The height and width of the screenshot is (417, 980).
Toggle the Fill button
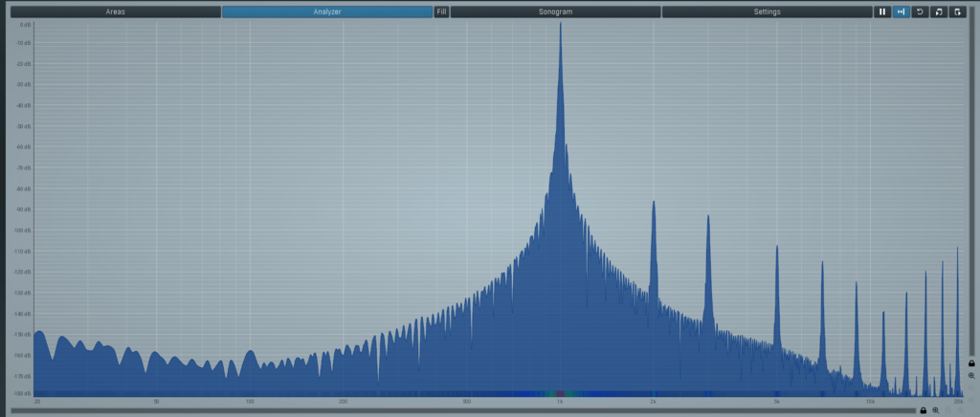[441, 11]
